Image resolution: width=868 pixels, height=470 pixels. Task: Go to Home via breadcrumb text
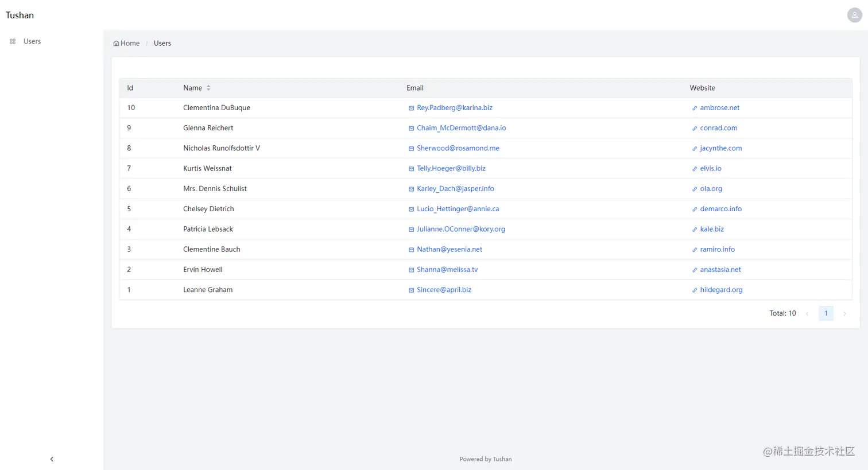tap(130, 43)
